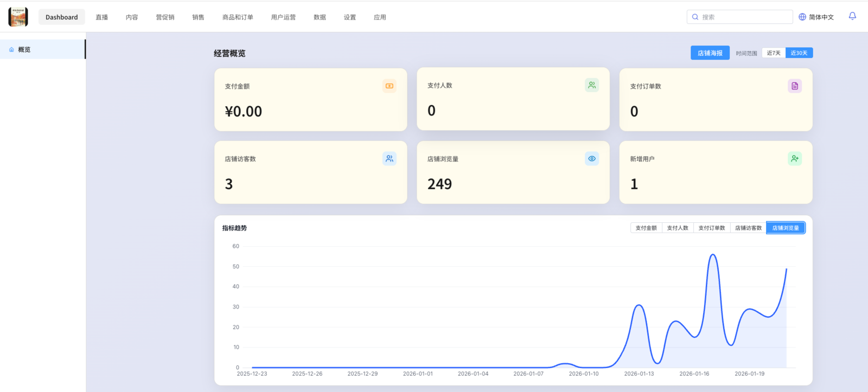The width and height of the screenshot is (868, 392).
Task: Click the 支付人数 card users icon
Action: pos(592,85)
